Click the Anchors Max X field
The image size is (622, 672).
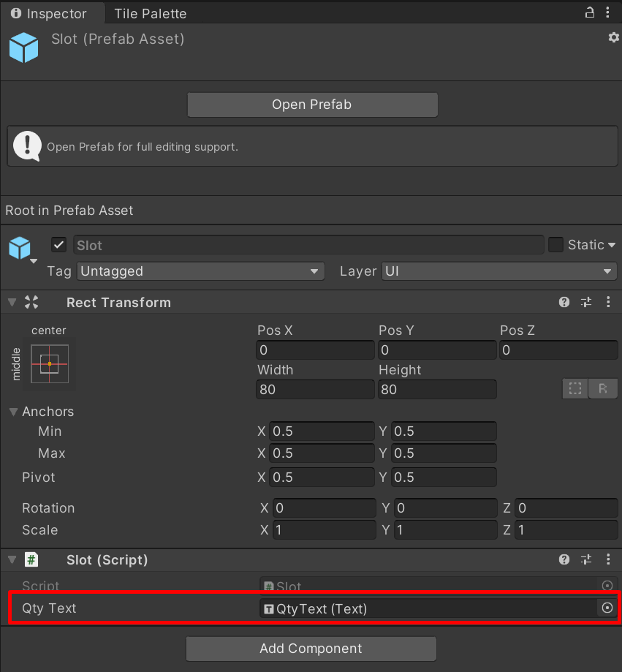pyautogui.click(x=322, y=453)
